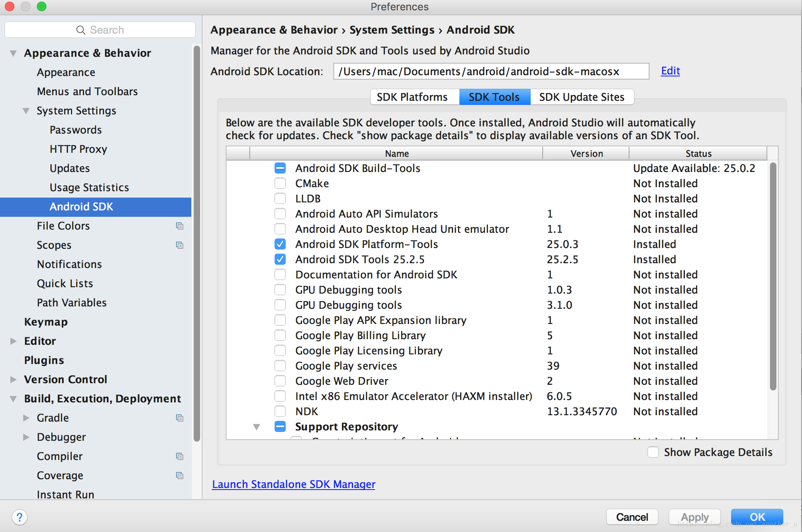Click the project-level icon beside File Colors
The width and height of the screenshot is (802, 532).
pyautogui.click(x=180, y=226)
